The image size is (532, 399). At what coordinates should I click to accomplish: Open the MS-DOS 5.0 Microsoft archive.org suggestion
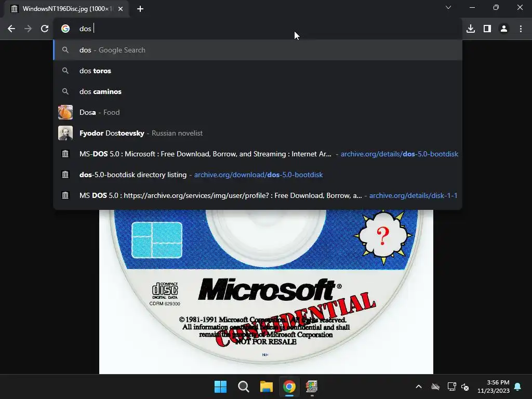pyautogui.click(x=258, y=154)
